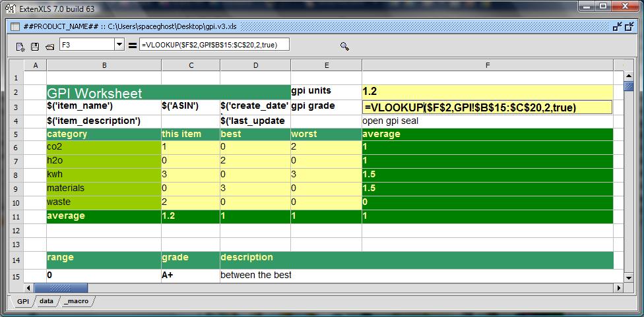Click the new document icon in toolbar

click(x=20, y=47)
